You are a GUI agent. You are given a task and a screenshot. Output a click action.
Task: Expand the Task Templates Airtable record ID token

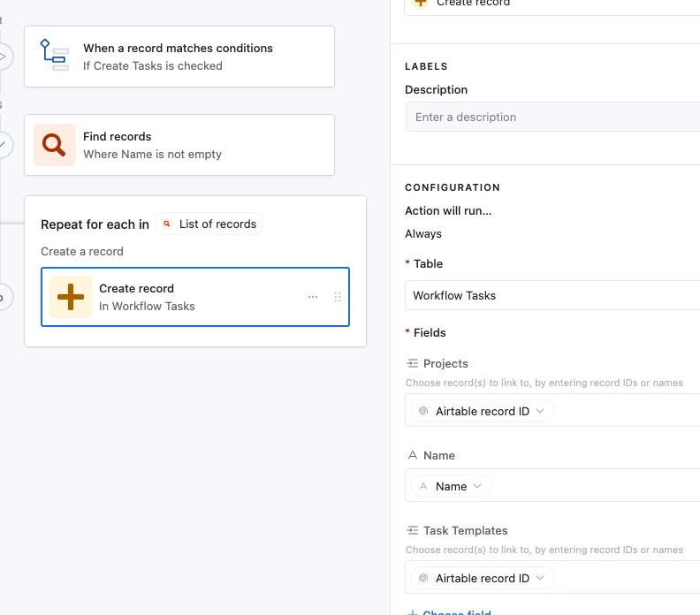click(x=483, y=578)
